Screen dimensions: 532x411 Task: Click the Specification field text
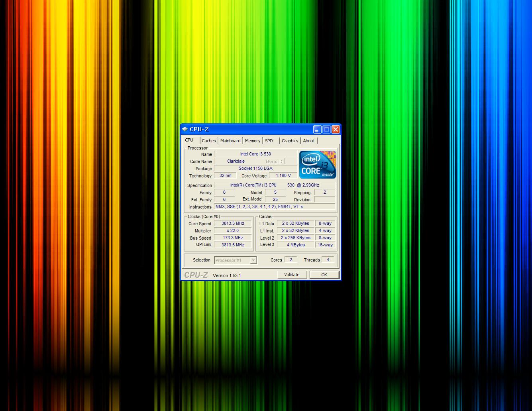point(275,185)
